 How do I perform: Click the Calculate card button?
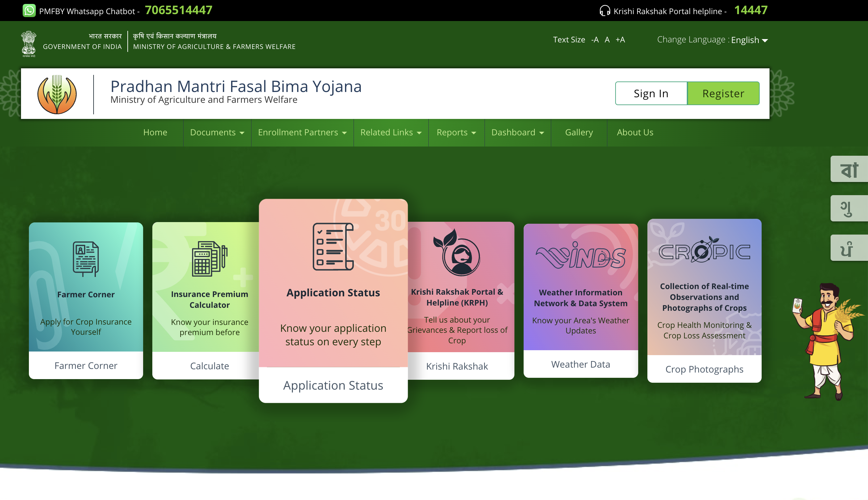pyautogui.click(x=210, y=366)
